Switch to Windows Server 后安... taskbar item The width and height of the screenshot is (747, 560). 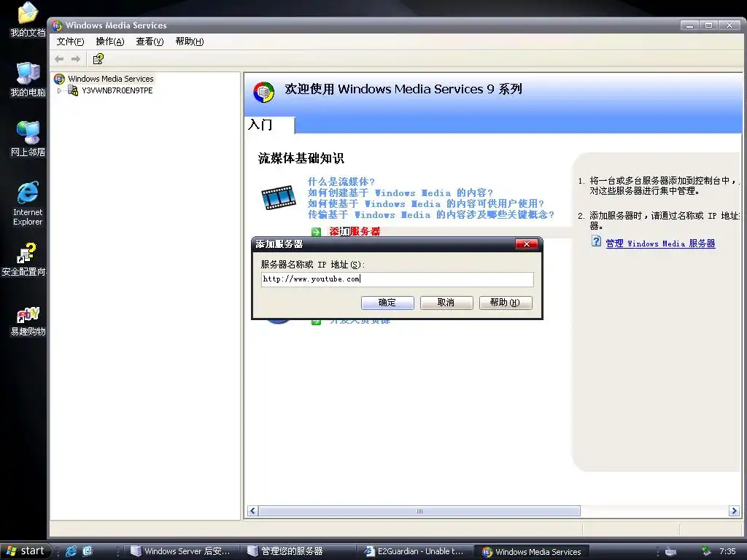tap(182, 551)
